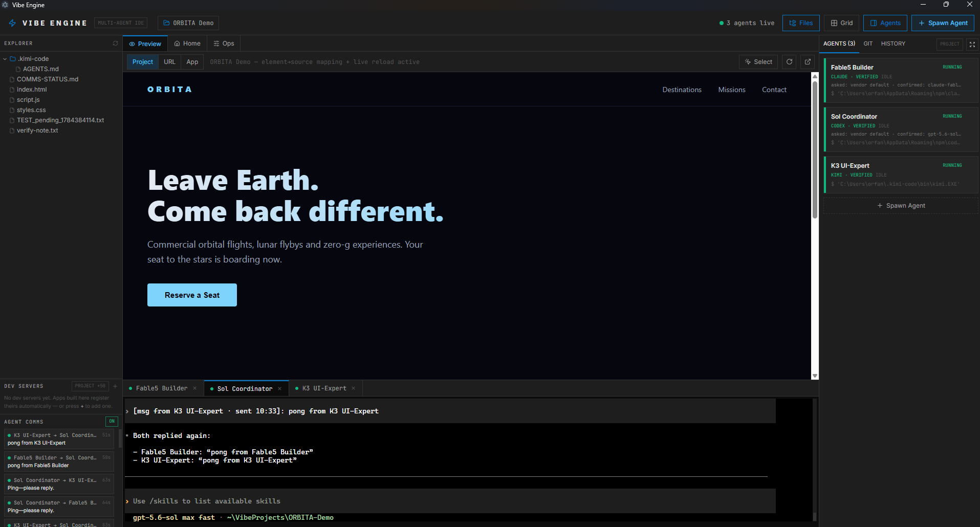This screenshot has height=527, width=980.
Task: Click the Explorer refresh icon
Action: [x=115, y=43]
